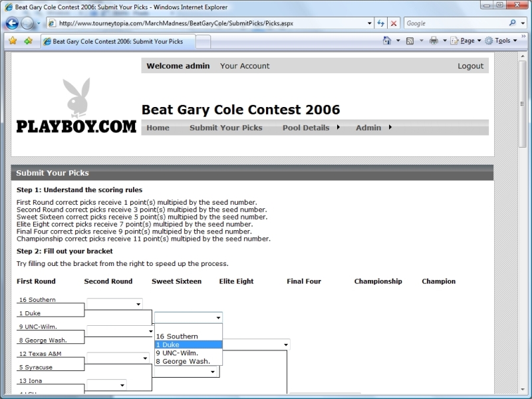
Task: Open the Tools menu in command bar
Action: click(501, 41)
